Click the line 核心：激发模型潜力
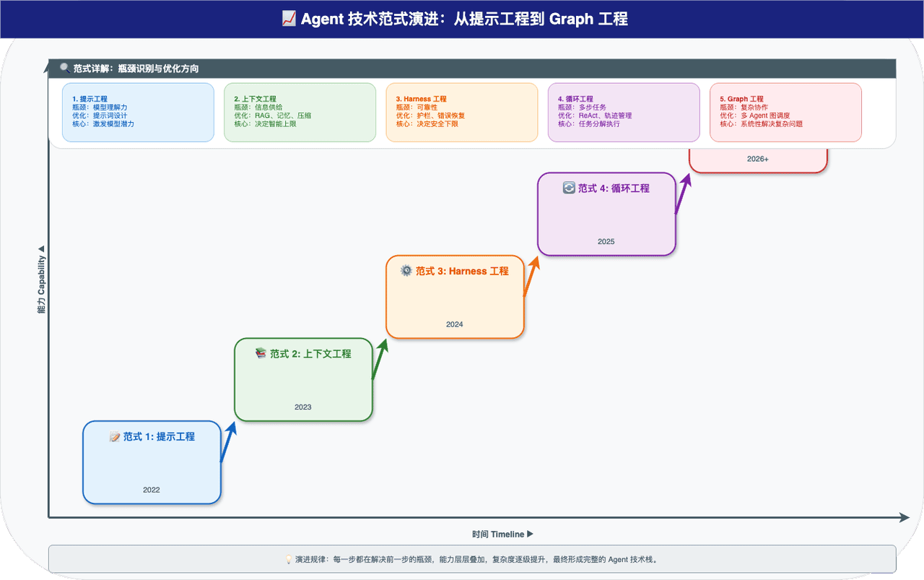This screenshot has height=580, width=924. (103, 124)
